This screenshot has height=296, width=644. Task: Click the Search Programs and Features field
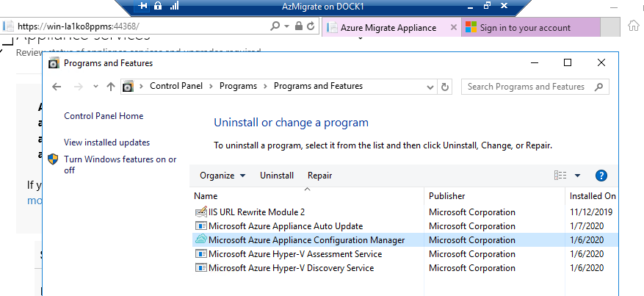point(535,87)
